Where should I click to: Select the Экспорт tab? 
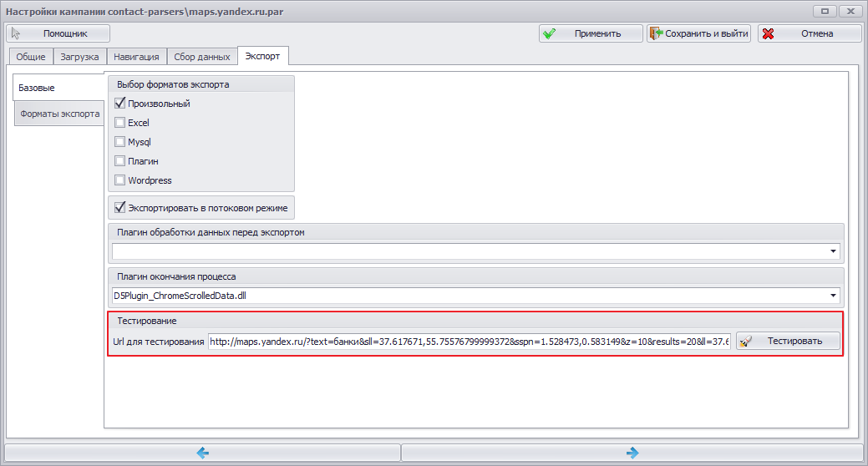tap(262, 56)
